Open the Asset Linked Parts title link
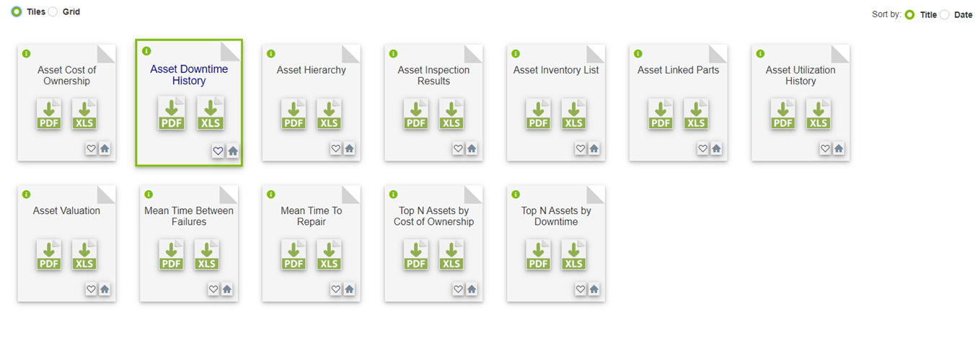Viewport: 980px width, 356px height. click(678, 70)
